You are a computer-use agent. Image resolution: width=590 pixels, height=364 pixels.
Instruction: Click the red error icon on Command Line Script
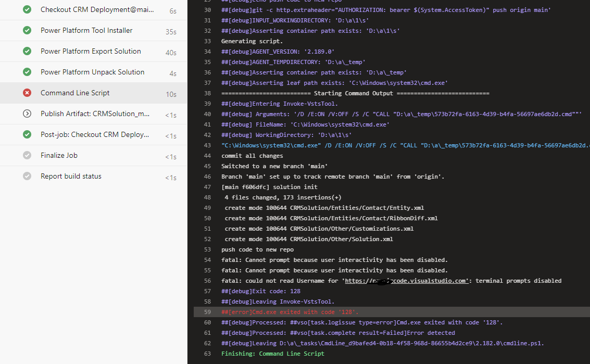pyautogui.click(x=27, y=93)
